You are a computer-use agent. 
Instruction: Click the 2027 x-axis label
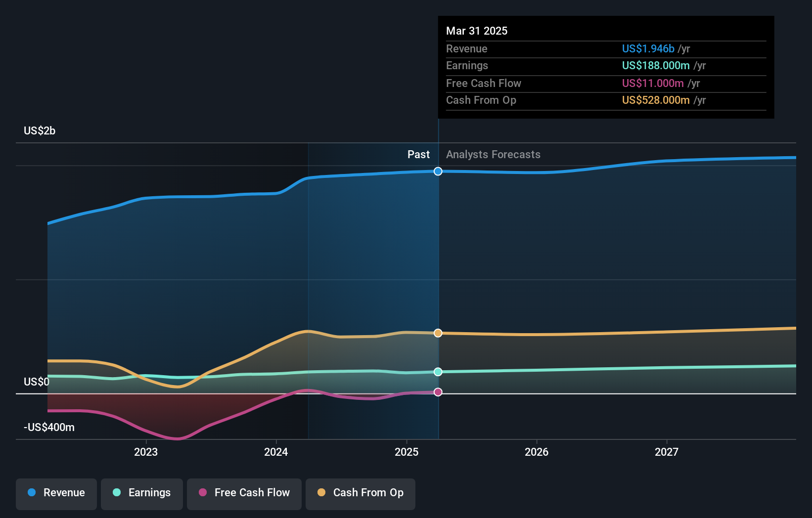coord(667,452)
